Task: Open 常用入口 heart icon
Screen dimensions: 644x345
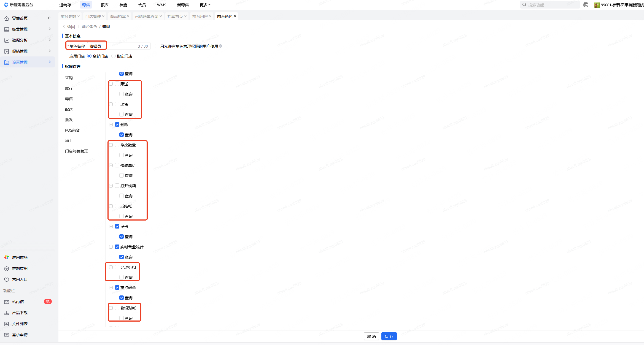Action: click(7, 279)
